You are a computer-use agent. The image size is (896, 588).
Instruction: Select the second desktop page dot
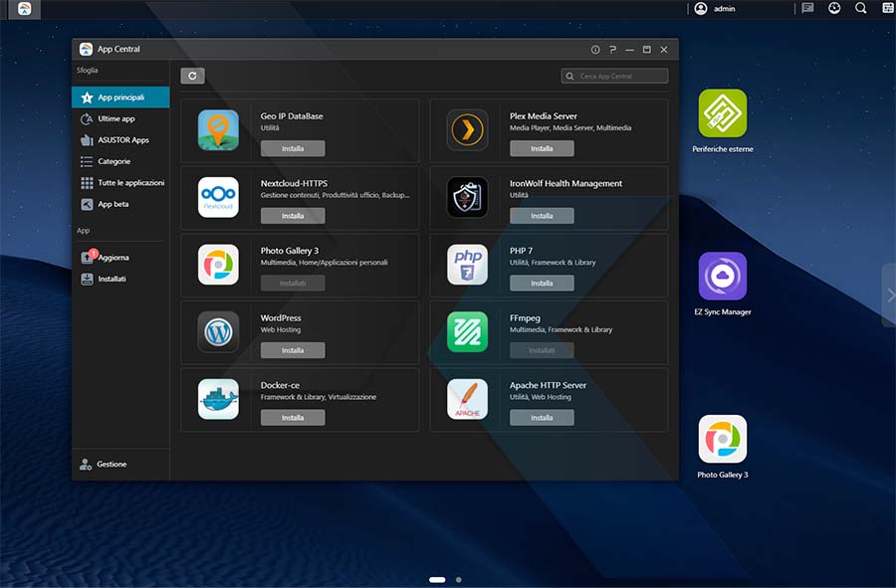pyautogui.click(x=457, y=577)
